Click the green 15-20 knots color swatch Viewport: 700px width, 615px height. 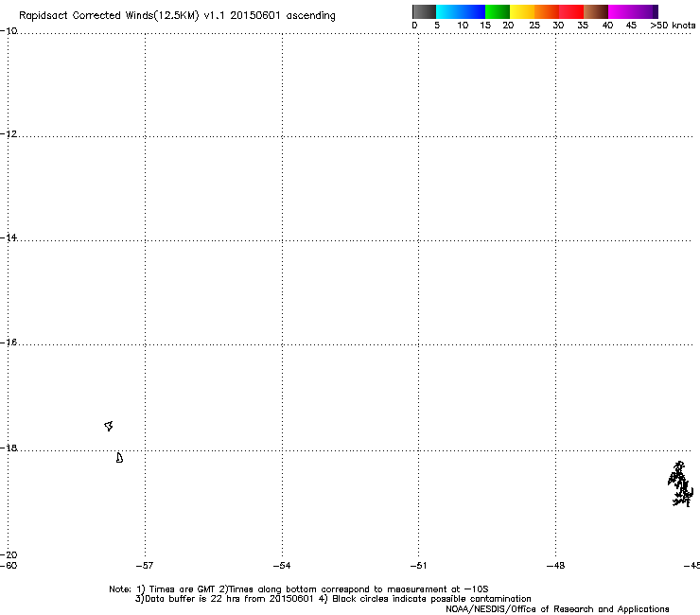click(498, 11)
